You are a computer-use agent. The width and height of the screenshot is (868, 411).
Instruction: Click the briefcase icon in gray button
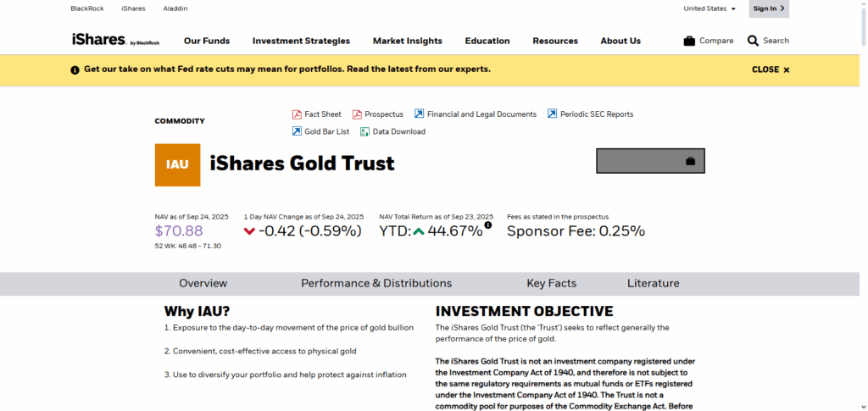(690, 162)
